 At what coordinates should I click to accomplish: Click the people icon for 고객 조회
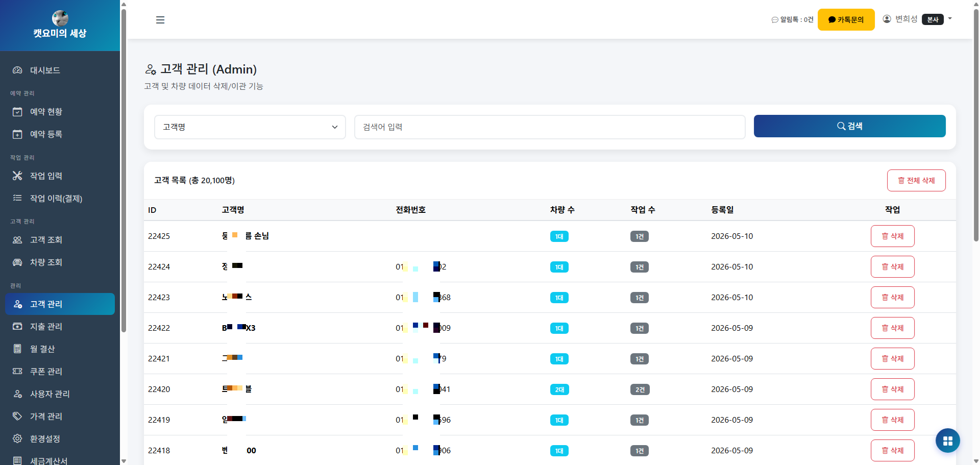[x=17, y=240]
